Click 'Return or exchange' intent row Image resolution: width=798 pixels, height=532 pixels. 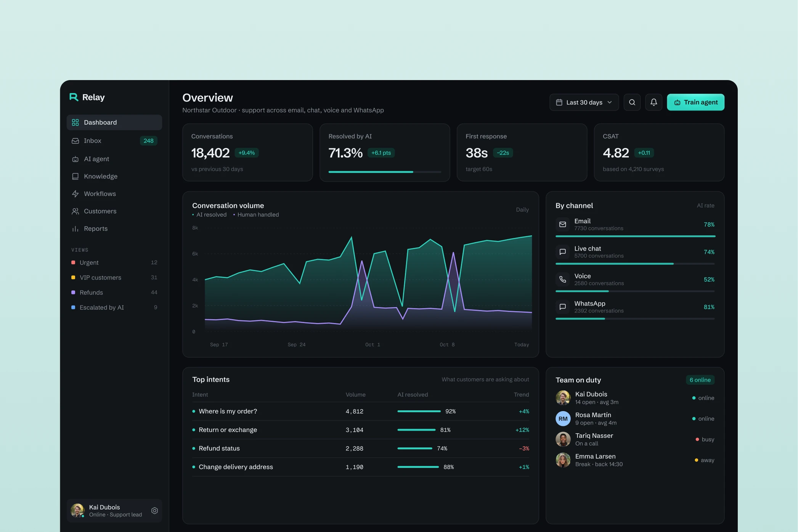[x=360, y=430]
